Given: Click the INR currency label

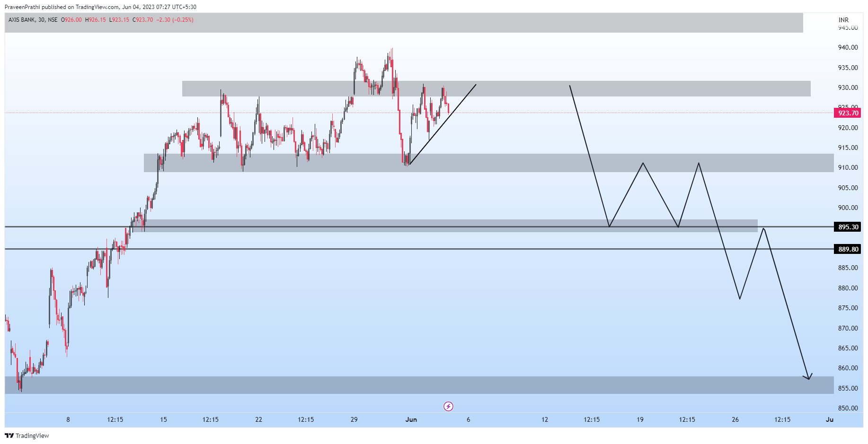Looking at the screenshot, I should [x=843, y=20].
